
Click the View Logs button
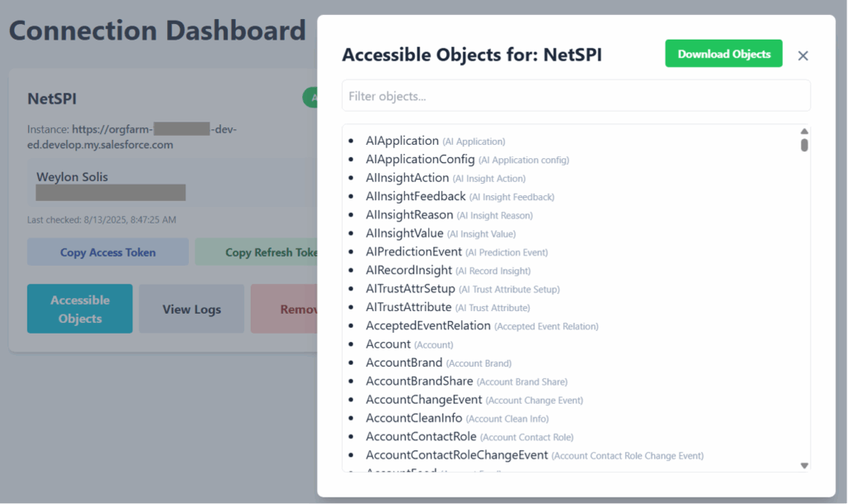coord(191,309)
